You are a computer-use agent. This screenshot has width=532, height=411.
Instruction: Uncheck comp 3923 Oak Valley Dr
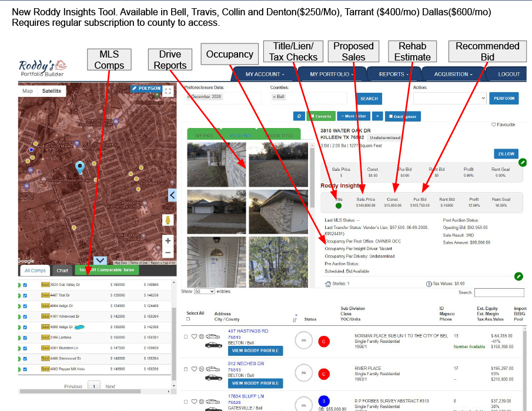[25, 285]
